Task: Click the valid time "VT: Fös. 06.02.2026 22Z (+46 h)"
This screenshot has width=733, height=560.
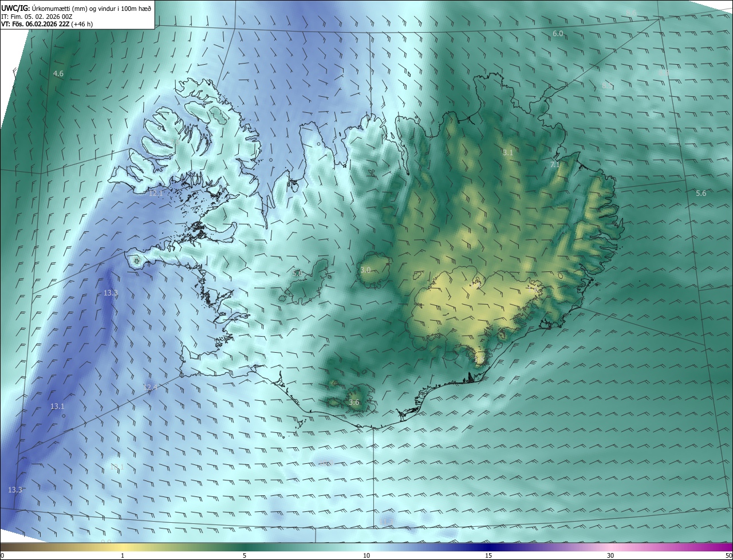Action: coord(47,24)
